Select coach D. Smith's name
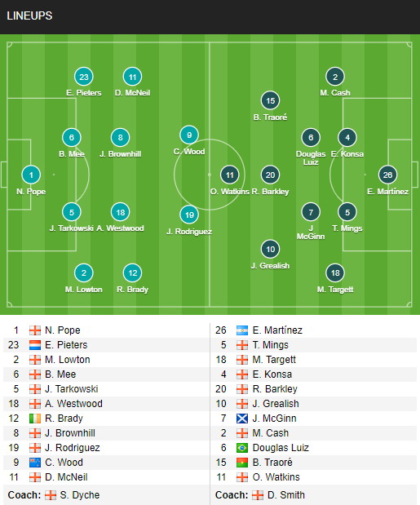Screen dimensions: 420x505 click(285, 495)
